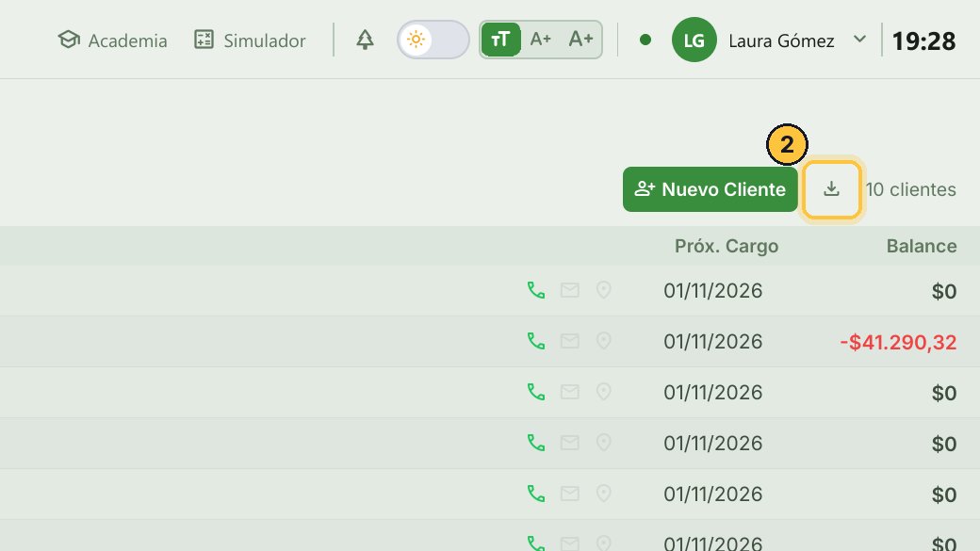Click the pine tree icon
The image size is (980, 551).
(x=365, y=40)
